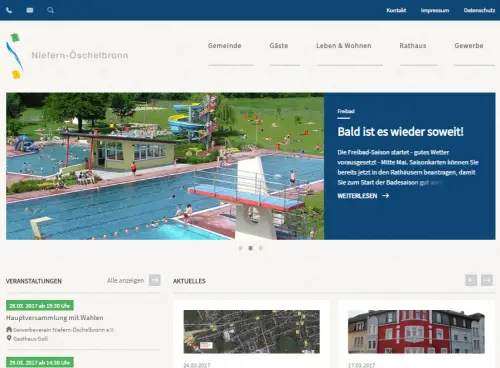500x368 pixels.
Task: Open the Datenschutz link
Action: [x=479, y=10]
